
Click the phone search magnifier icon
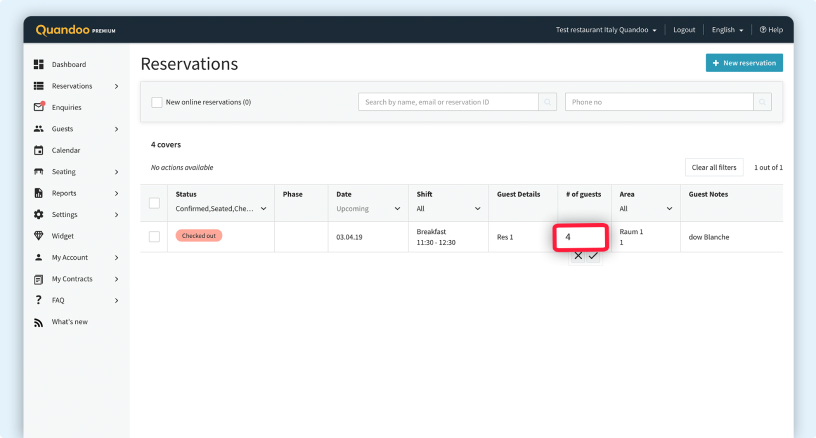pyautogui.click(x=763, y=102)
